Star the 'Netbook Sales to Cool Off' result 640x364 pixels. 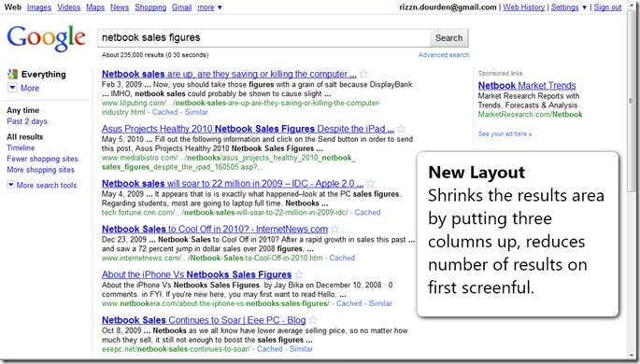point(334,229)
